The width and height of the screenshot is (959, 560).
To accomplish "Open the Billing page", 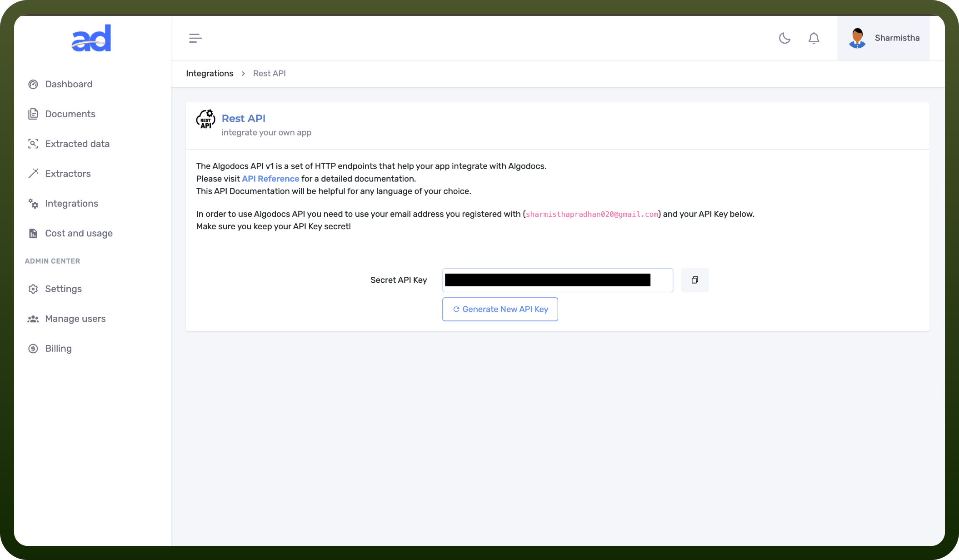I will click(x=58, y=349).
